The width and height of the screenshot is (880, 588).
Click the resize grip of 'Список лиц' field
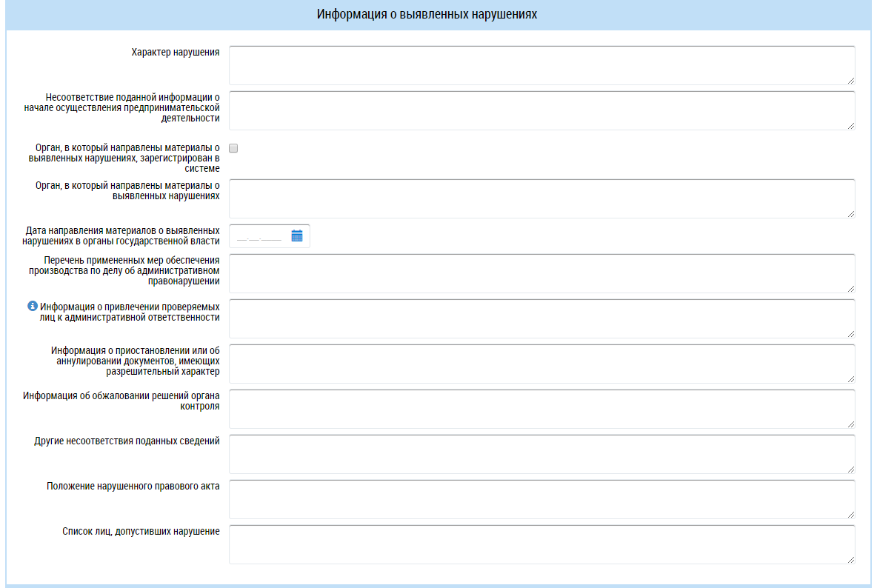[x=851, y=559]
